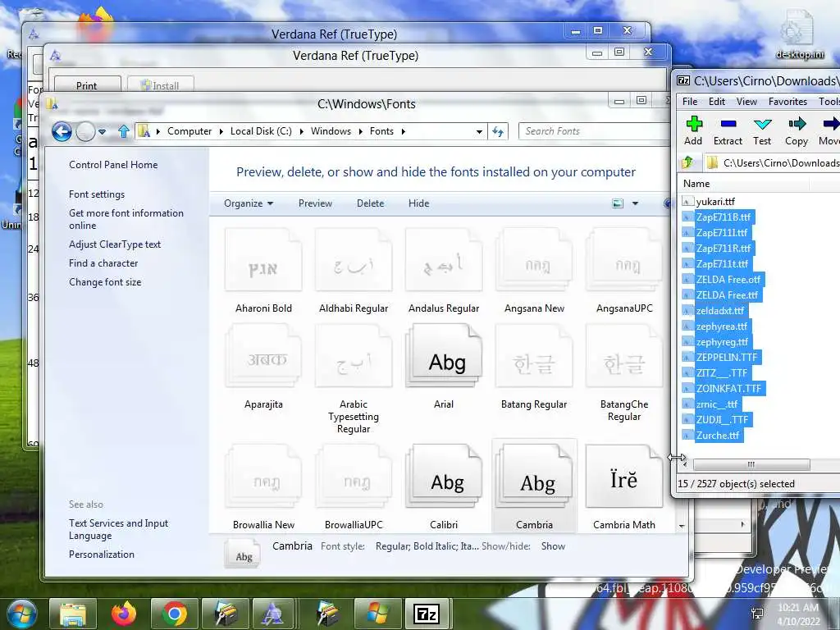
Task: Click the refresh icon beside address bar
Action: 498,131
